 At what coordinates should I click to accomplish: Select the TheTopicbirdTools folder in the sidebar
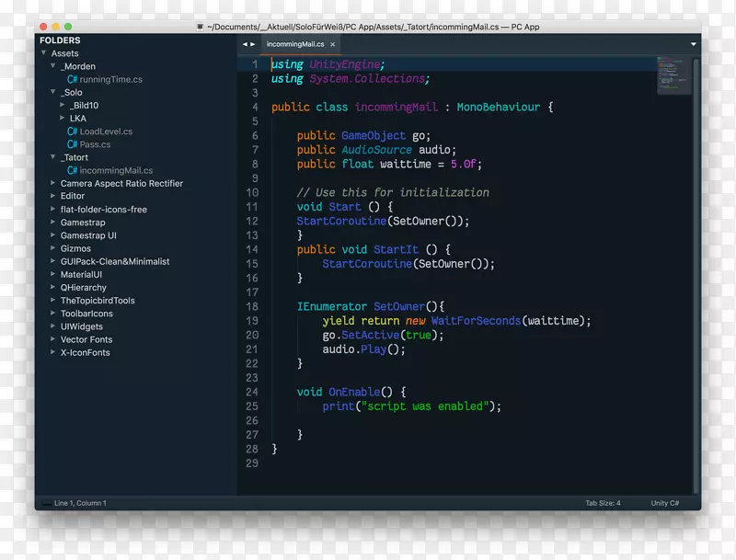point(98,300)
